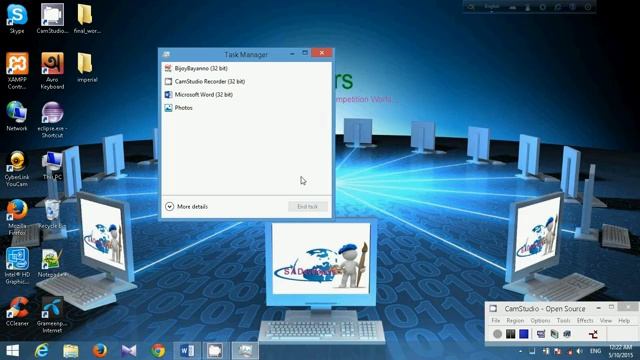Open CamStudio Region menu
The width and height of the screenshot is (640, 360).
pos(515,321)
